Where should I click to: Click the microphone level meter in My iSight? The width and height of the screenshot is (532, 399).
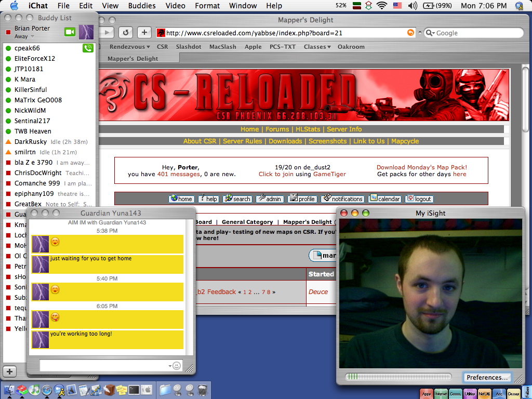(398, 377)
